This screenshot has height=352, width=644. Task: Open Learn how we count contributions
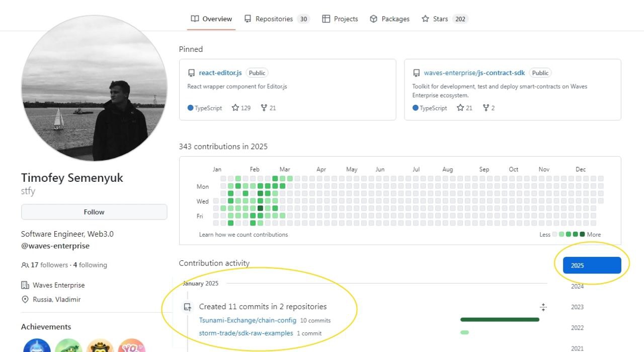coord(244,235)
